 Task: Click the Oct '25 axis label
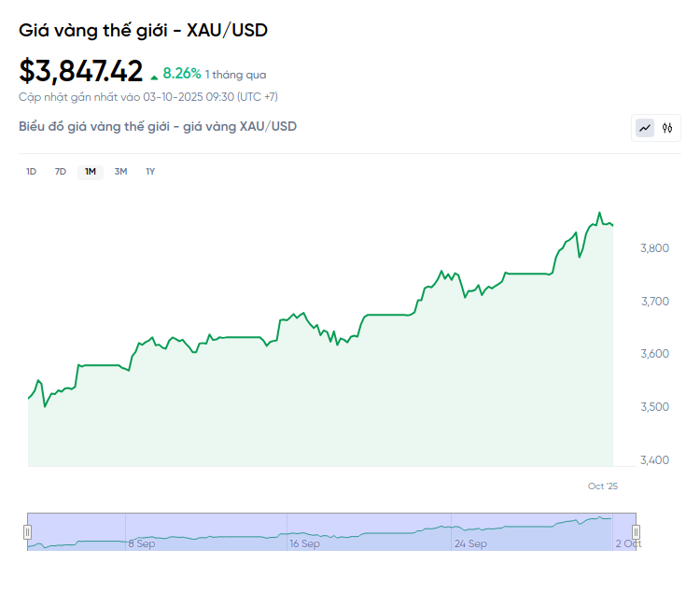point(603,486)
